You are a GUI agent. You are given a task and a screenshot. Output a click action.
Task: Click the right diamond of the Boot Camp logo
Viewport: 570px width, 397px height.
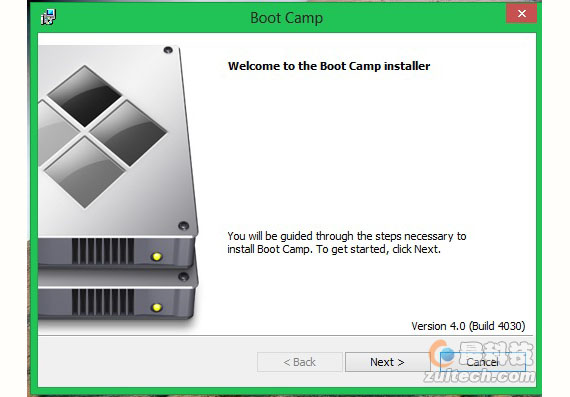(129, 133)
